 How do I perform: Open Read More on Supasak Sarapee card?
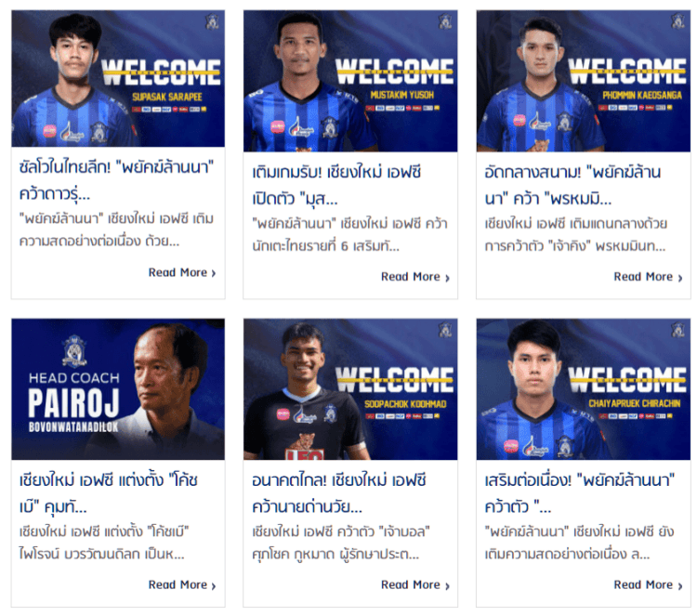point(182,272)
